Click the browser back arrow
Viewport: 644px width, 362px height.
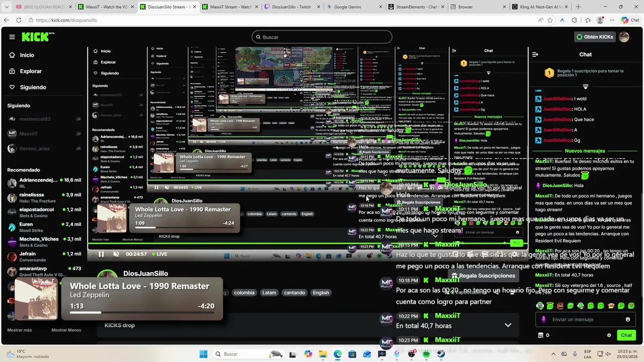[x=7, y=20]
